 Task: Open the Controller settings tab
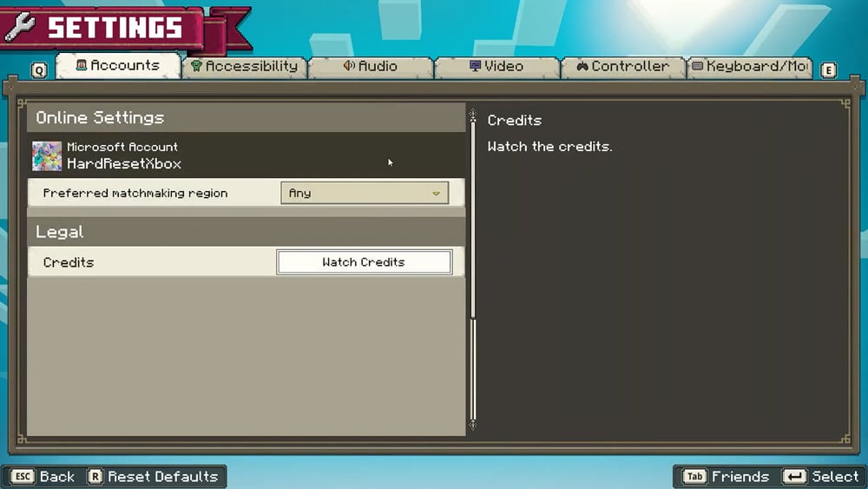tap(622, 67)
